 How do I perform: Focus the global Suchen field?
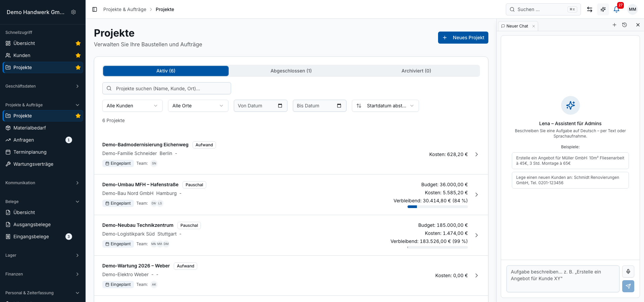pos(543,9)
